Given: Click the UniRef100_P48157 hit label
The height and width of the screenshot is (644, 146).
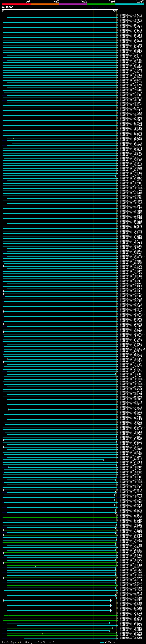Looking at the screenshot, I should click(131, 552).
